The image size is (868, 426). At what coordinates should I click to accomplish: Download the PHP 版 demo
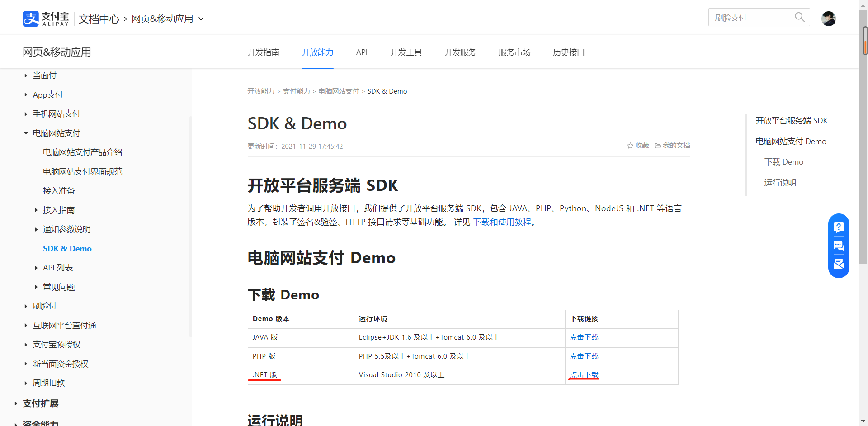(584, 356)
